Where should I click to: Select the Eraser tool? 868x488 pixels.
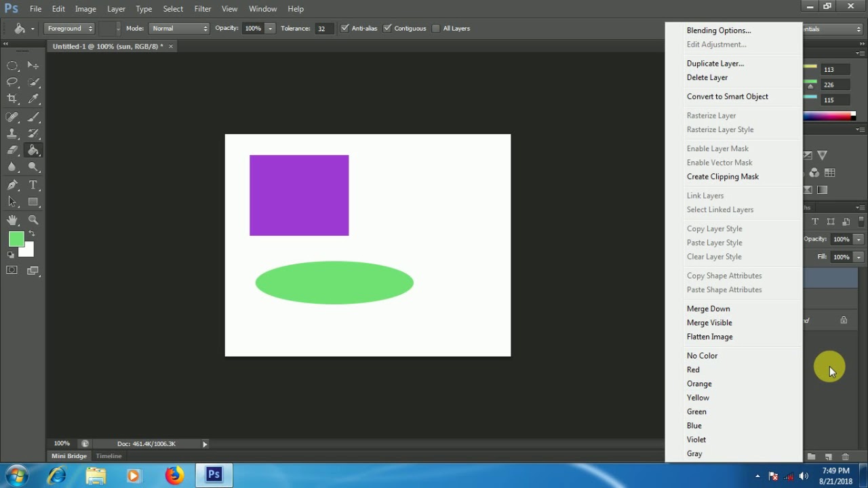point(12,150)
